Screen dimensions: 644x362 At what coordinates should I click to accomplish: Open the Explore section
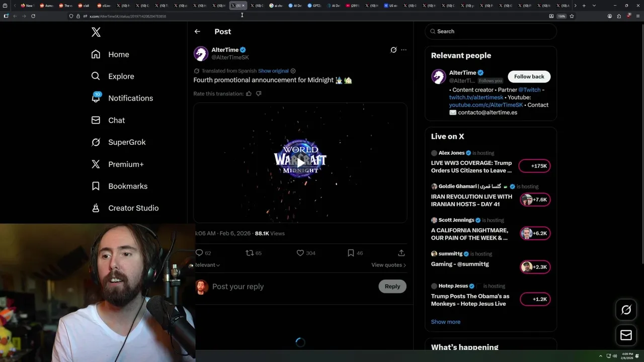tap(113, 76)
